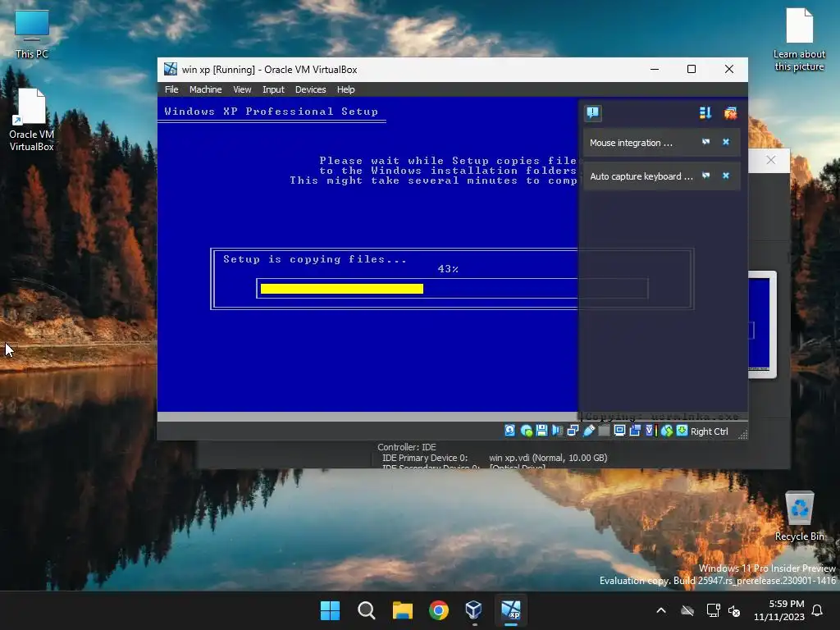Click 'win xp.vdi (Normal, 10.00 GB)' in Manager window
Screen dimensions: 840x630
coord(548,458)
